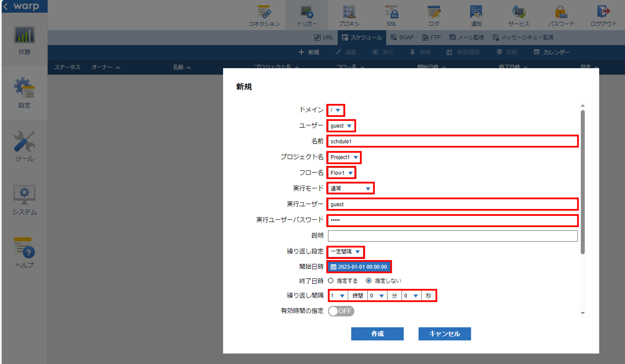Click the キャンセル cancel button
This screenshot has width=625, height=364.
[444, 334]
